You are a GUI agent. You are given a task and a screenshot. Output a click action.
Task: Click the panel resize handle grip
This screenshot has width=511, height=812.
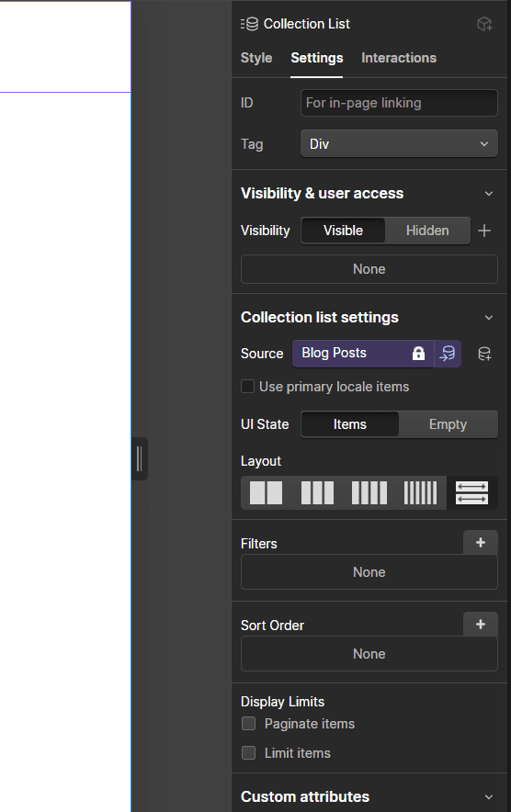140,459
